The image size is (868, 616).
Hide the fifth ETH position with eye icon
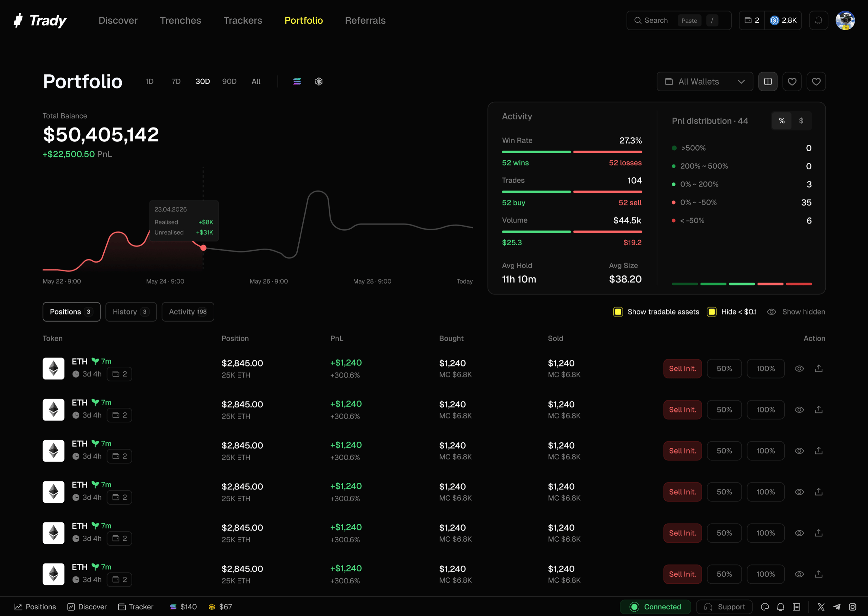pyautogui.click(x=799, y=533)
